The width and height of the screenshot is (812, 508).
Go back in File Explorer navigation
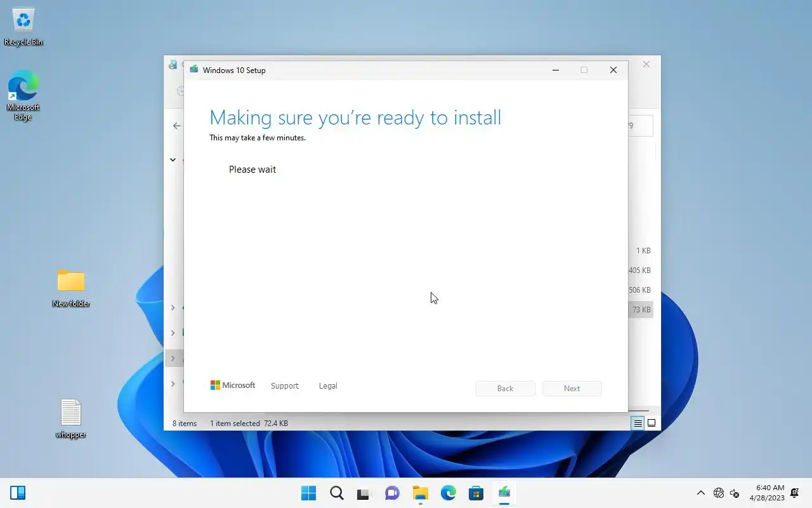[176, 126]
